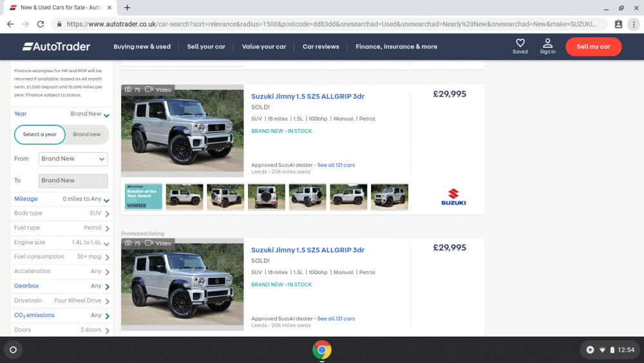This screenshot has width=644, height=363.
Task: Open Chrome three-dot menu
Action: point(634,24)
